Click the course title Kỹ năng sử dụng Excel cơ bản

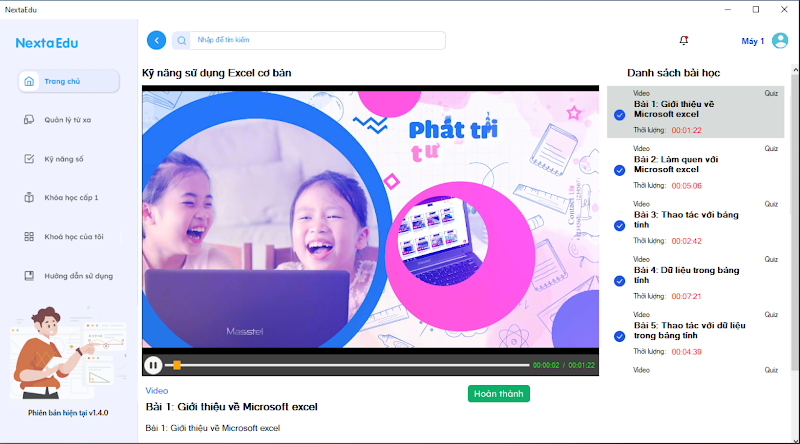(x=217, y=73)
